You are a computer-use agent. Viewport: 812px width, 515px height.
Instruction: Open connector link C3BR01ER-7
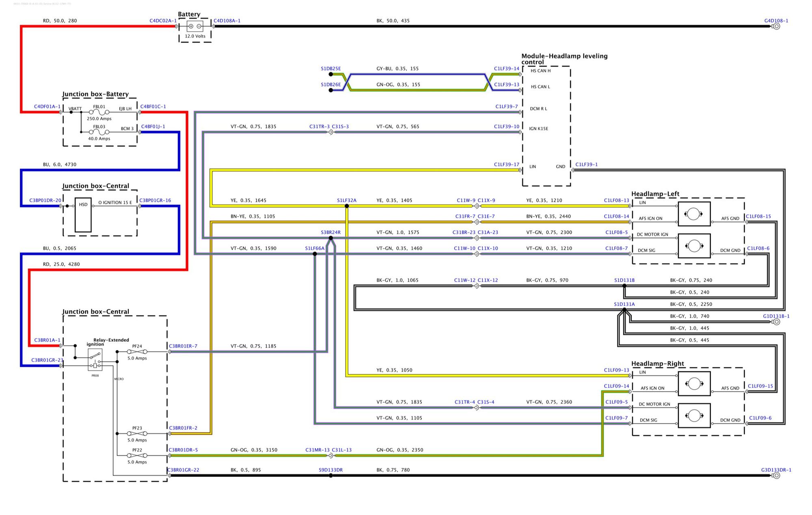(x=183, y=346)
